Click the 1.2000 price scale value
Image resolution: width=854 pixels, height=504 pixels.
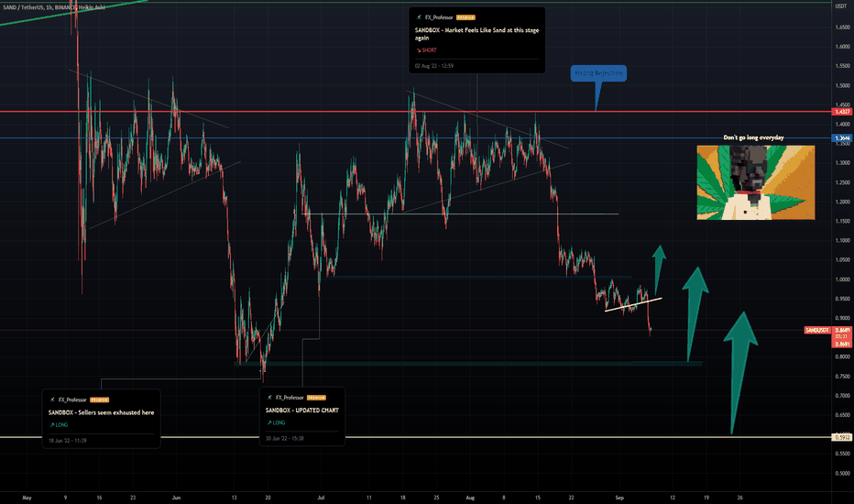[843, 203]
